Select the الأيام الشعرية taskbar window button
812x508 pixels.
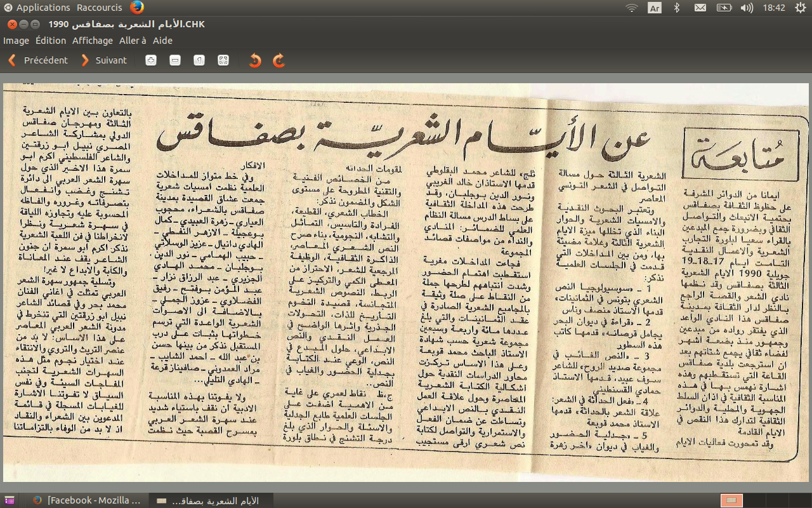coord(213,500)
